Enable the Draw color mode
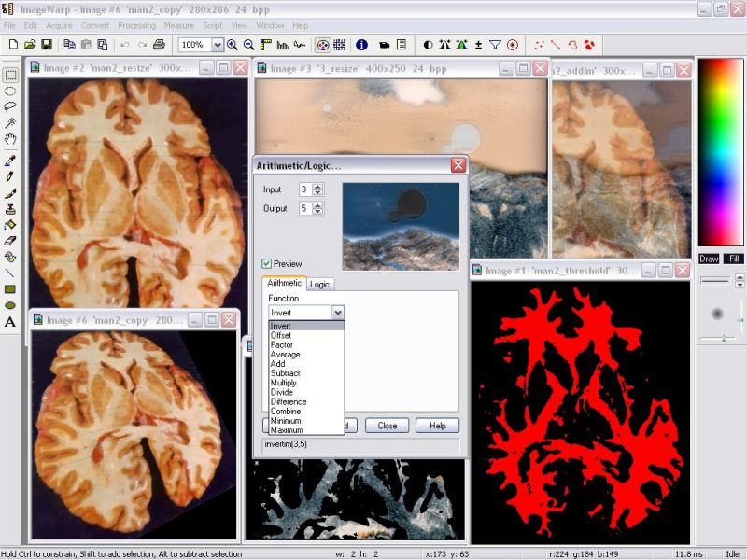Image resolution: width=747 pixels, height=560 pixels. [x=709, y=259]
